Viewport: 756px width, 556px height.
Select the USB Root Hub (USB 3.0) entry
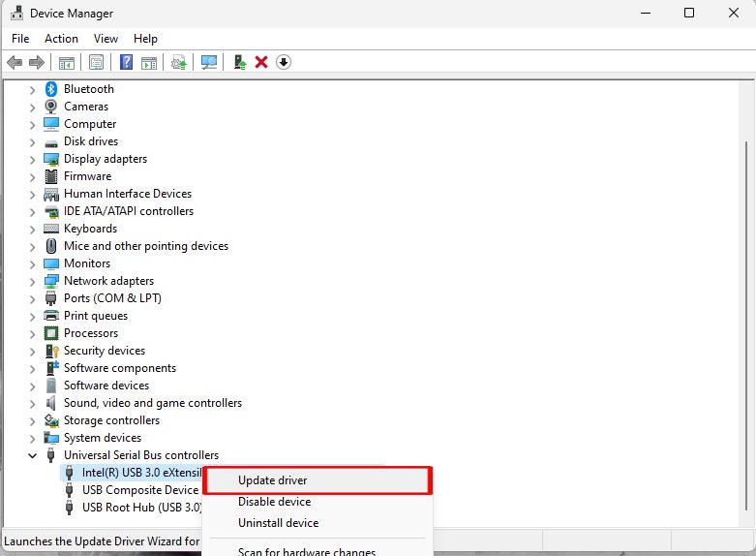pyautogui.click(x=141, y=508)
